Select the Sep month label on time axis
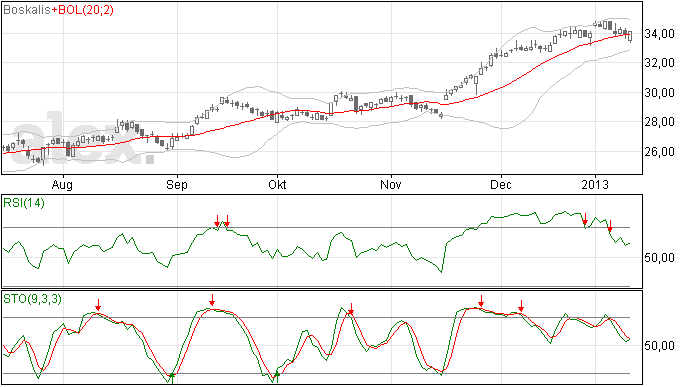 (x=177, y=185)
